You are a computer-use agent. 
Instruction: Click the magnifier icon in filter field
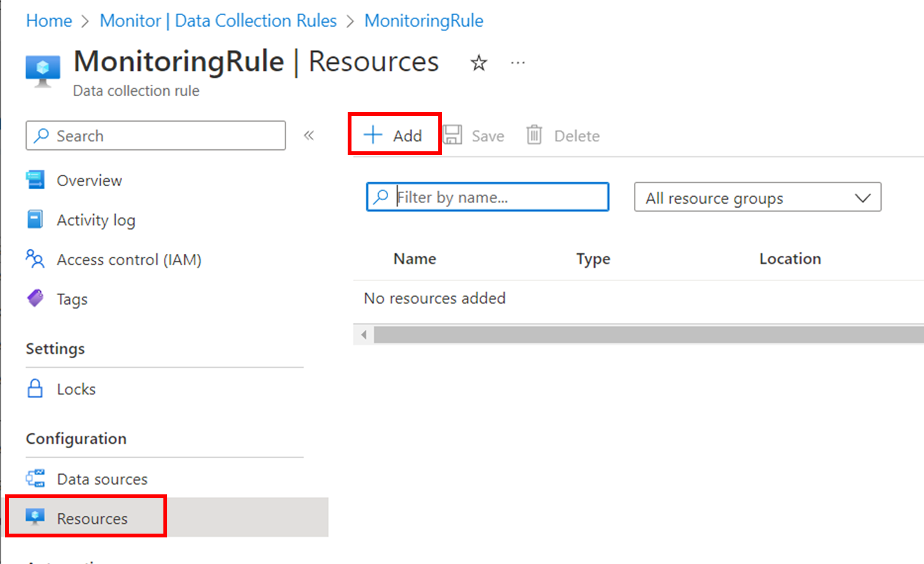tap(381, 197)
